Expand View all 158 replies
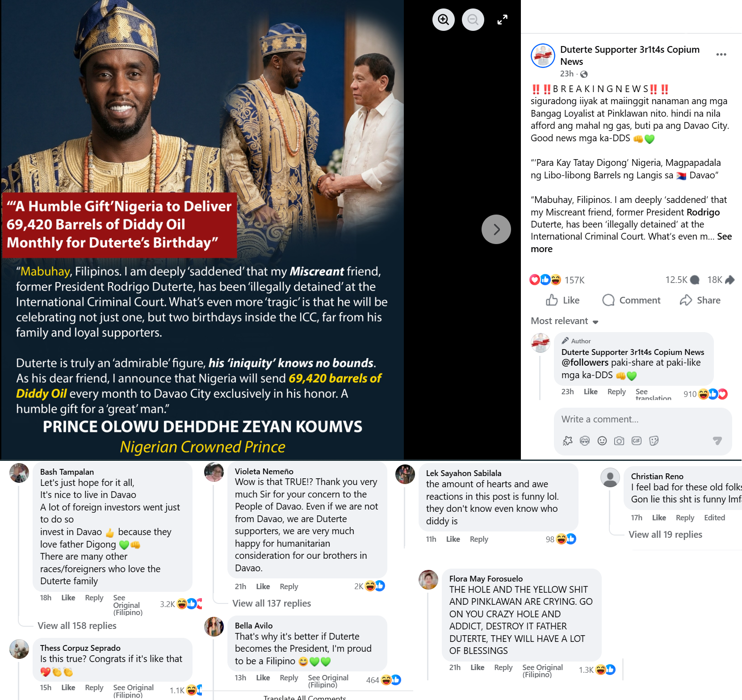The image size is (742, 700). point(77,626)
